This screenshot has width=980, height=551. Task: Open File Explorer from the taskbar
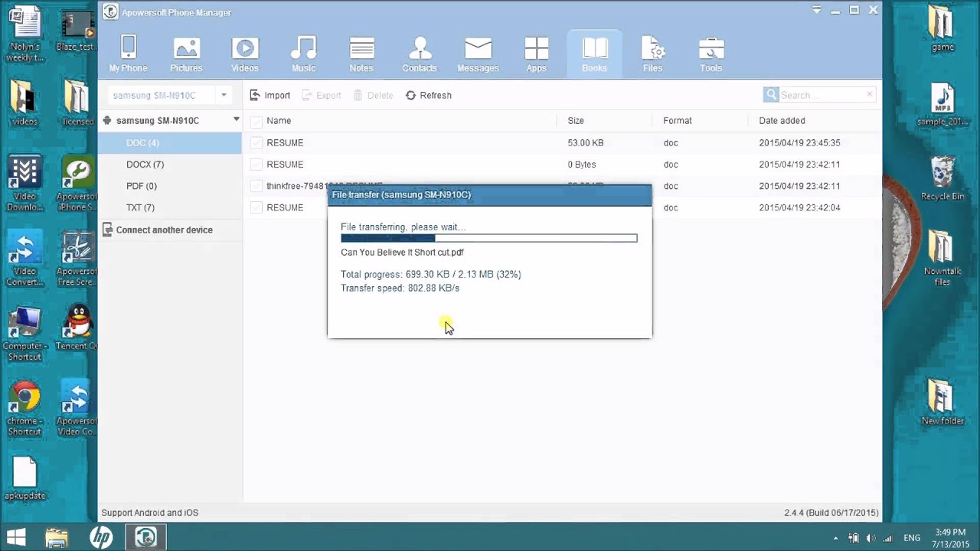pos(56,537)
